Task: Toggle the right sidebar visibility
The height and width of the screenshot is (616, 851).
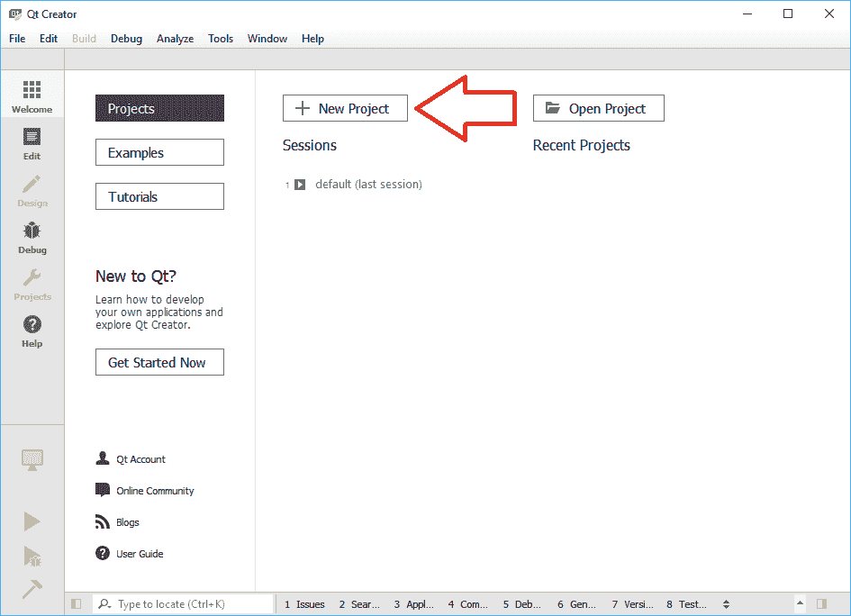Action: click(821, 604)
